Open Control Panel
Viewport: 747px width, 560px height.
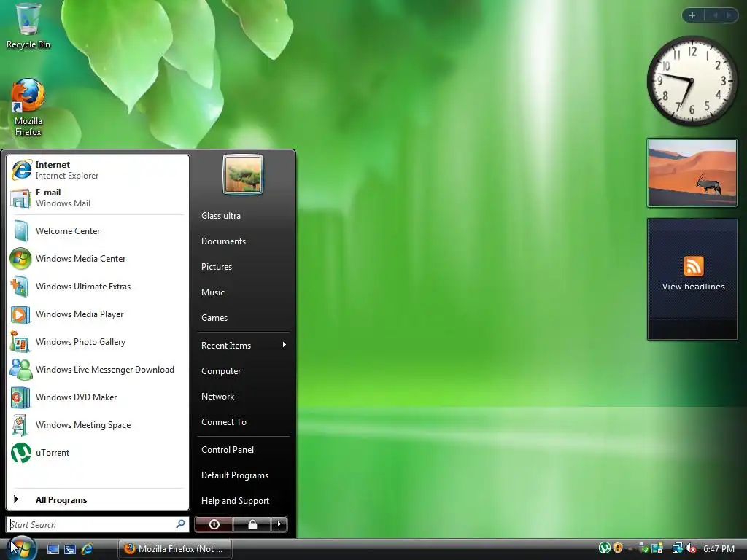click(x=243, y=449)
